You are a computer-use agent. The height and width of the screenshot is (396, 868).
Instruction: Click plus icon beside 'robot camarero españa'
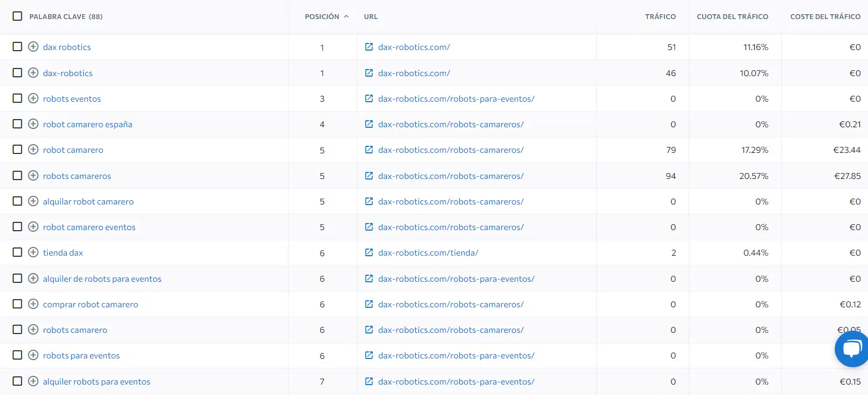click(x=33, y=124)
